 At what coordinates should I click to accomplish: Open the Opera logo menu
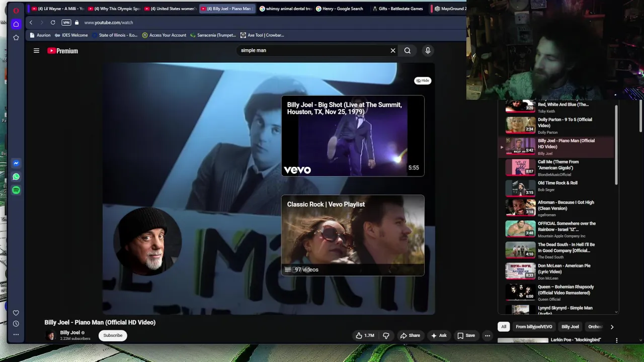pyautogui.click(x=16, y=10)
